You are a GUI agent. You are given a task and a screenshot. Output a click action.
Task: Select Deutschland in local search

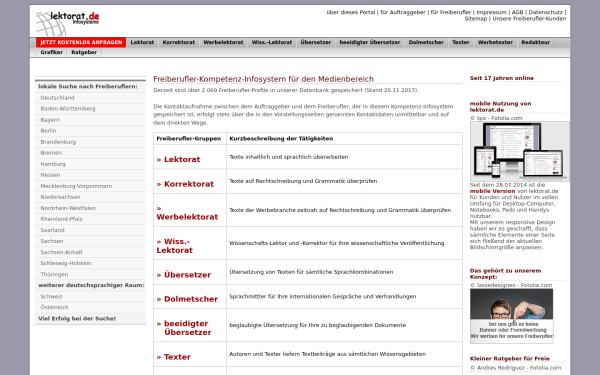pos(90,98)
